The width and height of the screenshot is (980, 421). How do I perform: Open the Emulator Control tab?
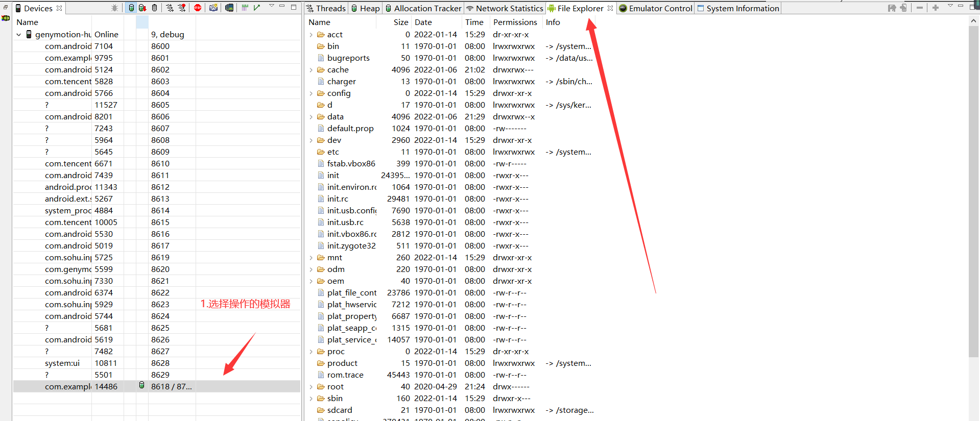(656, 8)
